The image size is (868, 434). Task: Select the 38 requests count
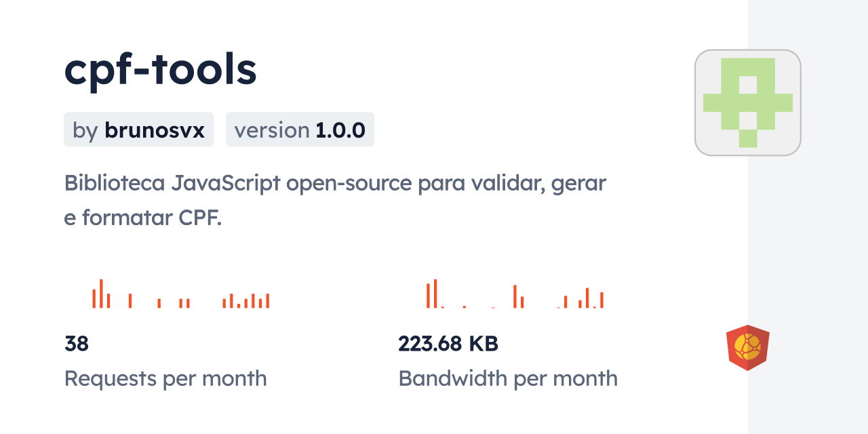coord(77,344)
